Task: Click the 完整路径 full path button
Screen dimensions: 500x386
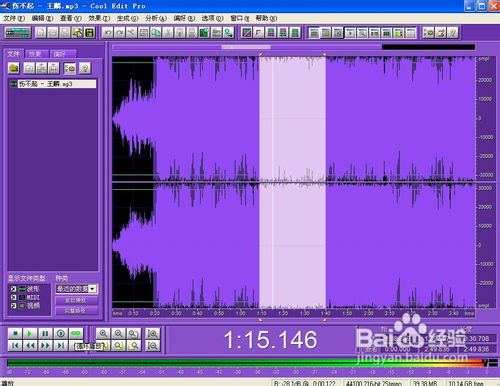Action: click(76, 311)
